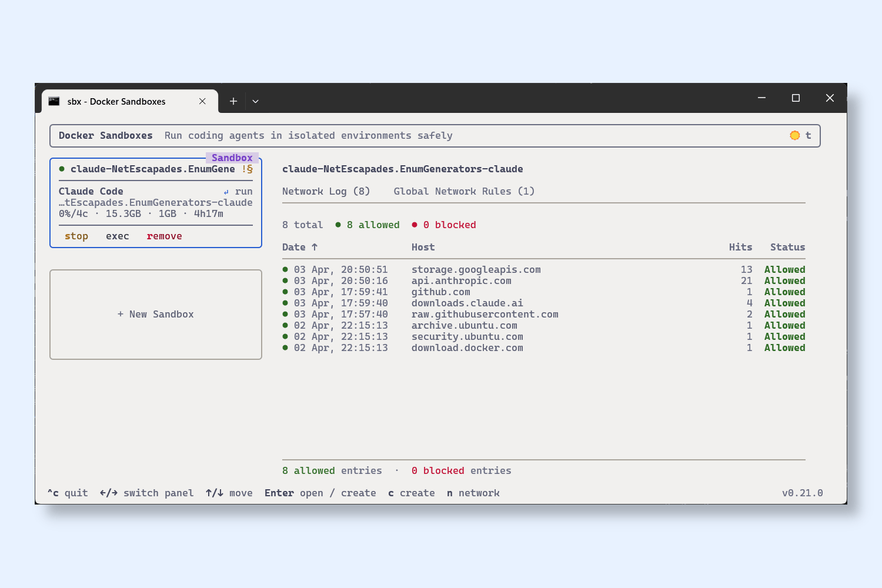Click the green dot beside 8 allowed

[x=338, y=225]
